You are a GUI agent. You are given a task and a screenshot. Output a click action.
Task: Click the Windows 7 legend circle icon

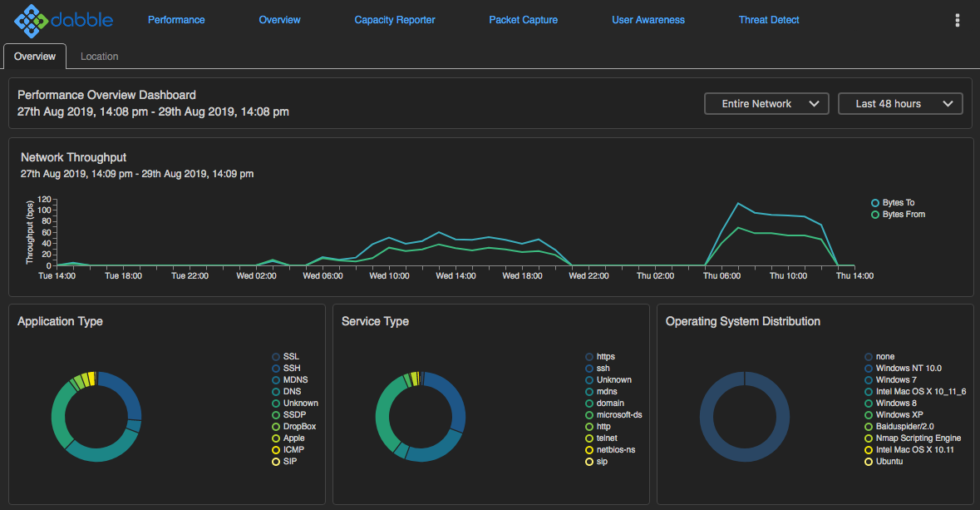pyautogui.click(x=869, y=380)
